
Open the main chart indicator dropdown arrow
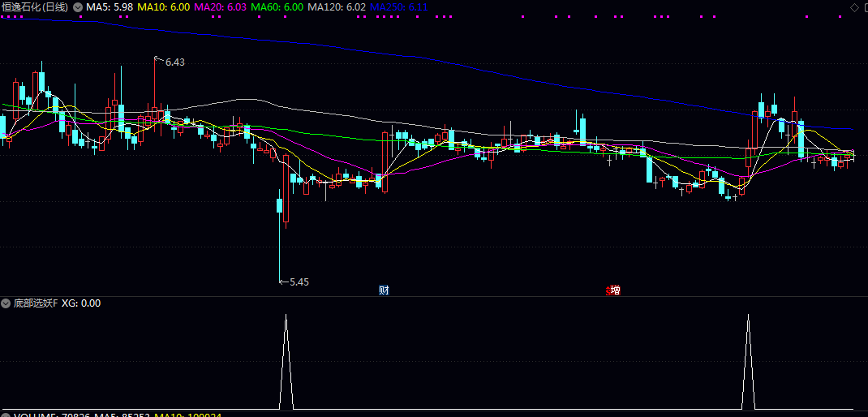(77, 7)
